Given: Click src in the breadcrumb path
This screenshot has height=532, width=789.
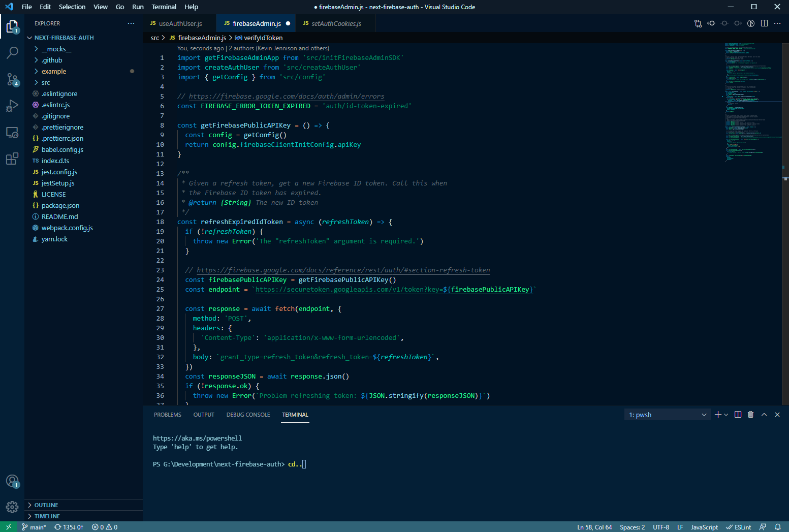Looking at the screenshot, I should point(155,38).
